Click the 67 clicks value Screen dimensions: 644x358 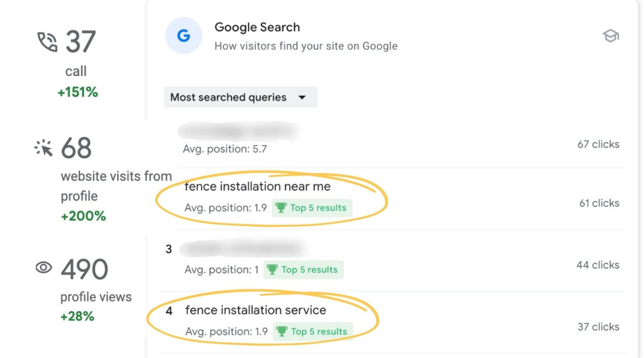coord(598,144)
